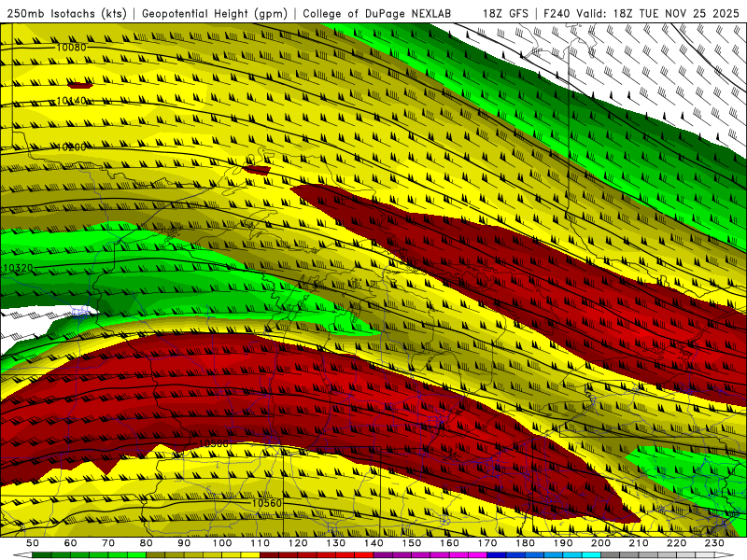Click the 'Geopotential Height (gpm)' title text
Screen dimensions: 747x560
tap(215, 13)
